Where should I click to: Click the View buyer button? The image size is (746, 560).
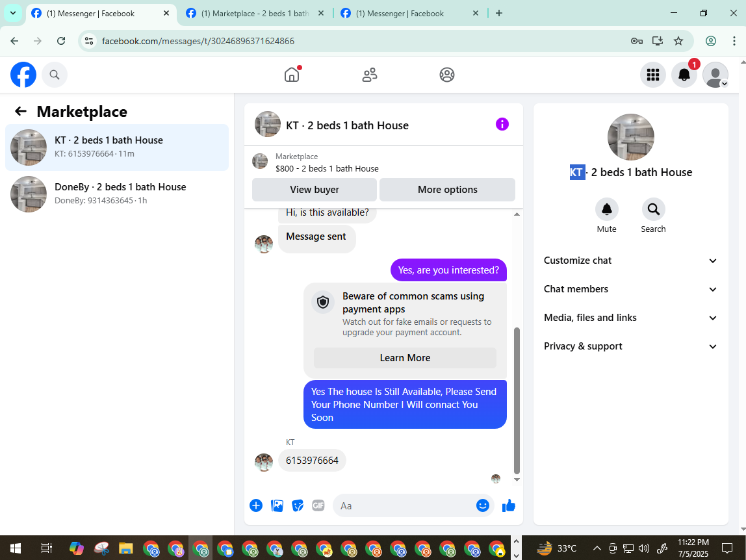pyautogui.click(x=315, y=189)
